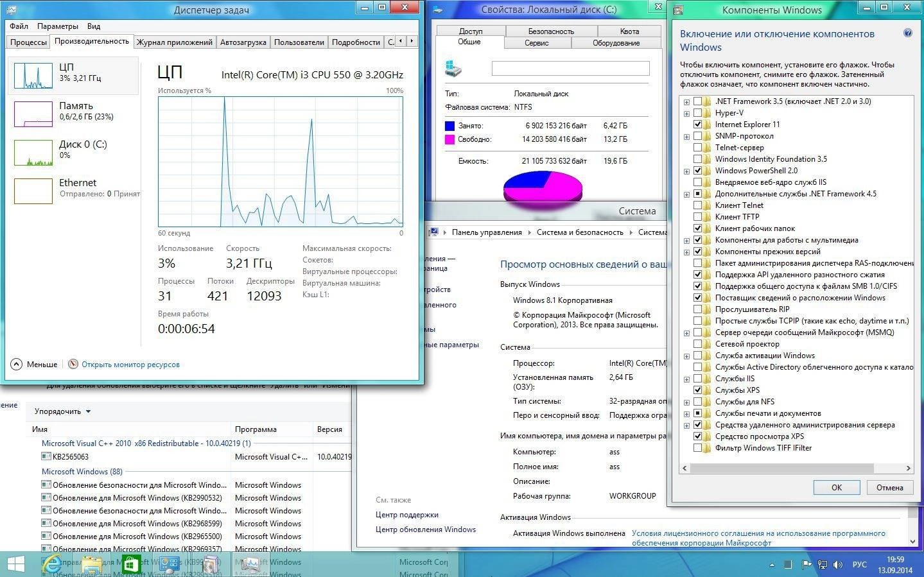The height and width of the screenshot is (577, 924).
Task: Click the network tray icon
Action: [822, 565]
